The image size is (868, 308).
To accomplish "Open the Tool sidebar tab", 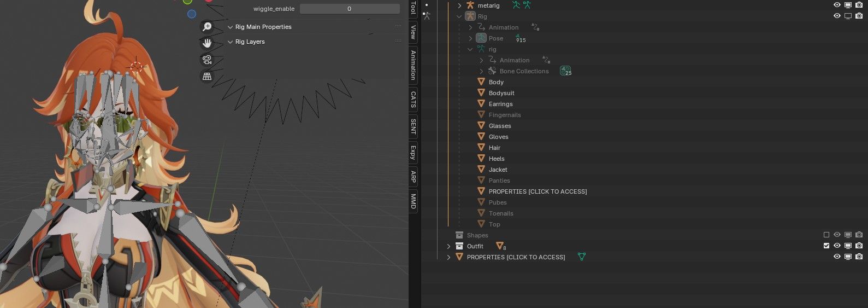I will click(x=414, y=8).
